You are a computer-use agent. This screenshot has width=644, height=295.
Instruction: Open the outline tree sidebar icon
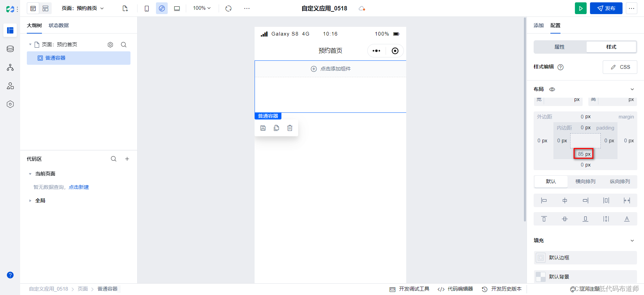(x=10, y=30)
